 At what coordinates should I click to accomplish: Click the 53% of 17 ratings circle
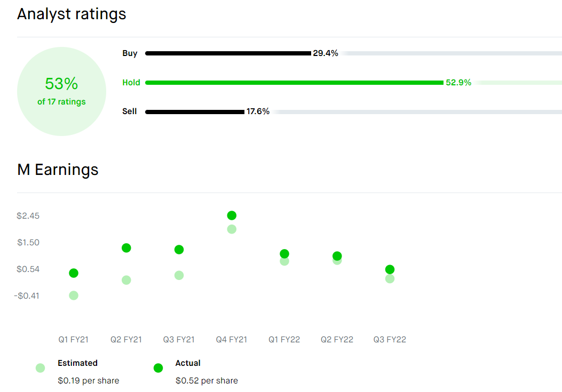click(61, 91)
